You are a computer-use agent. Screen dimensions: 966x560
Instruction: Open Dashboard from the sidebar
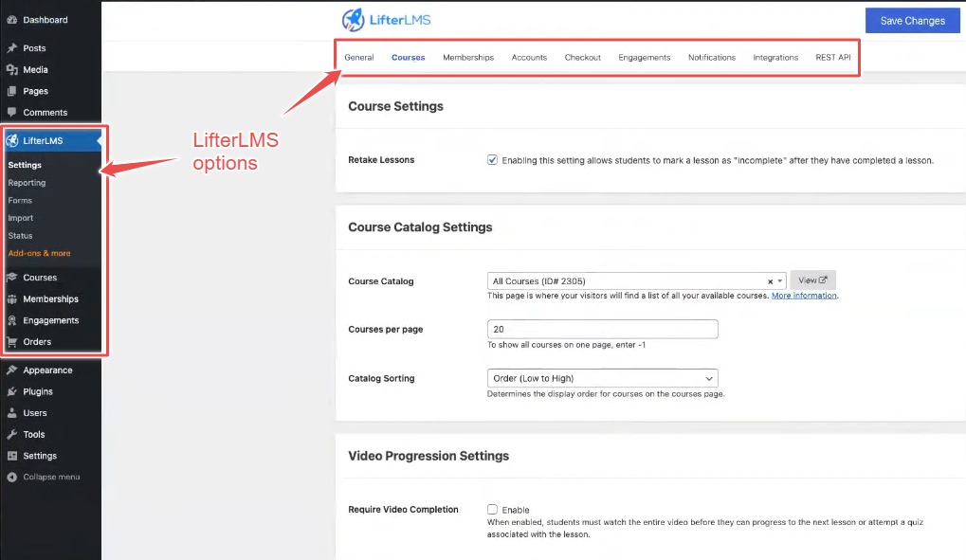coord(46,20)
